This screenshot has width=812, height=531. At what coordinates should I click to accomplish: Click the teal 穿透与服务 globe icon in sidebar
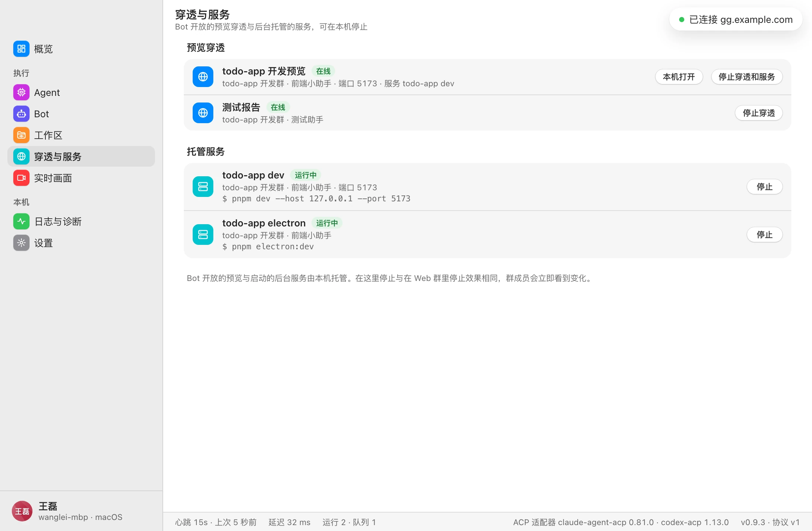21,156
